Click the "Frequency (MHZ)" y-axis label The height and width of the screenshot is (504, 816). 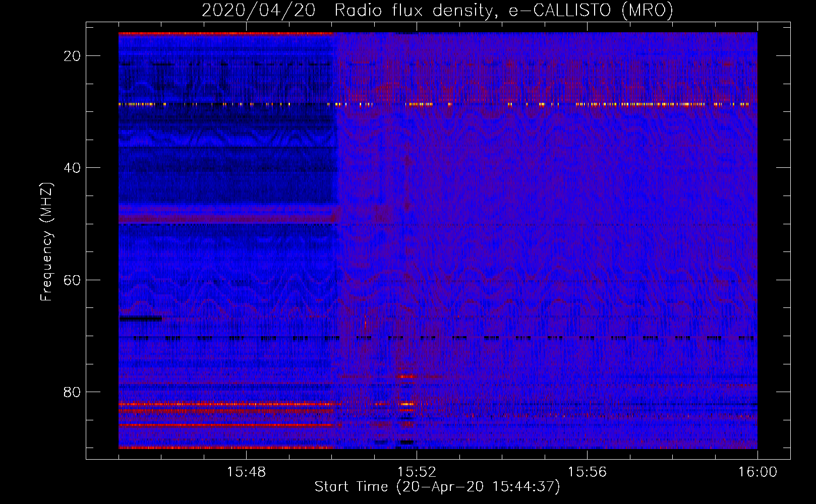[46, 242]
